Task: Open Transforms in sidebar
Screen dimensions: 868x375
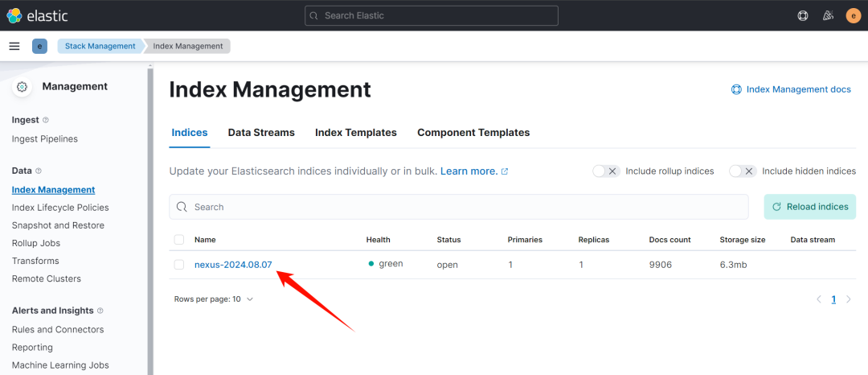Action: 35,261
